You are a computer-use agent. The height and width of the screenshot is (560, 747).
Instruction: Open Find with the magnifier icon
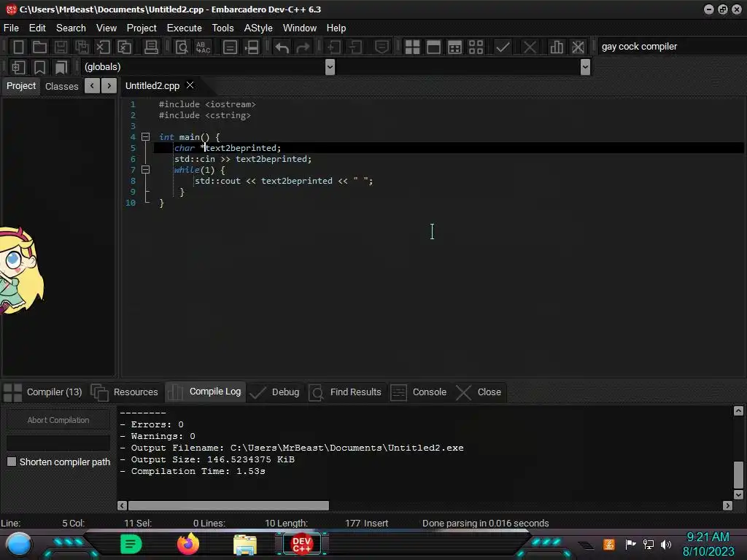[x=182, y=47]
